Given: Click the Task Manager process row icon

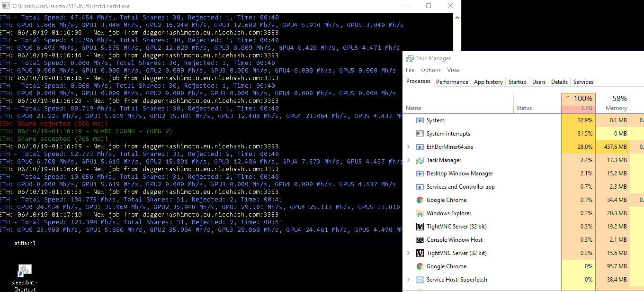Looking at the screenshot, I should (x=420, y=160).
